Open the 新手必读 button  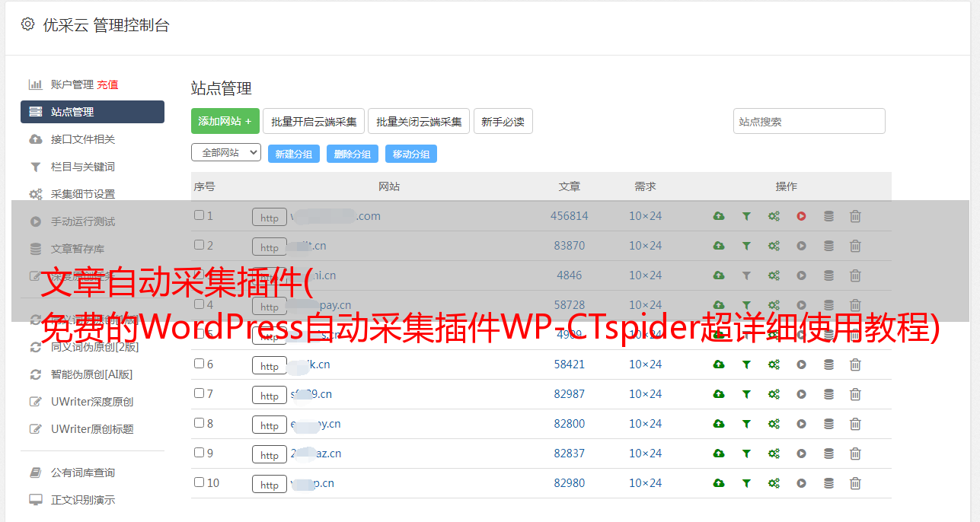click(x=503, y=121)
